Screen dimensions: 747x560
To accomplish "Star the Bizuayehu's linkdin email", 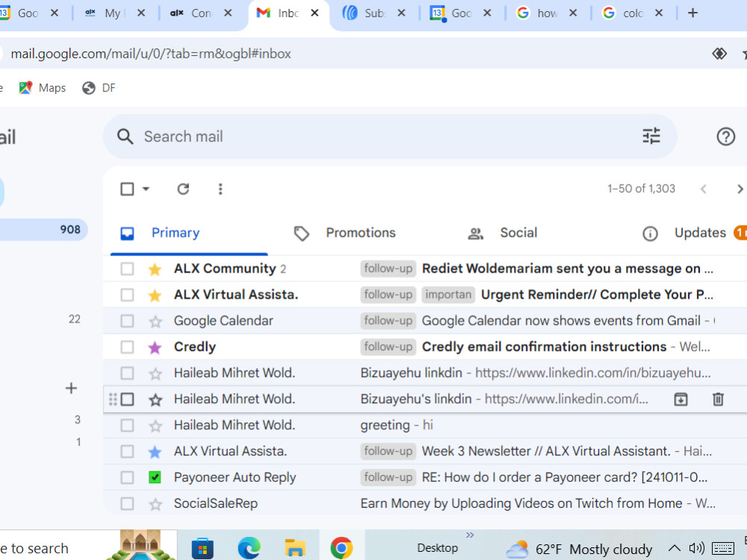I will [x=155, y=399].
